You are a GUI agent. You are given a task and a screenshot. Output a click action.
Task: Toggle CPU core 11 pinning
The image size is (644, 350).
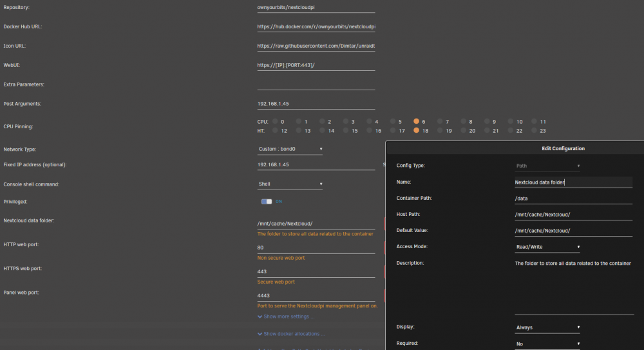(534, 121)
